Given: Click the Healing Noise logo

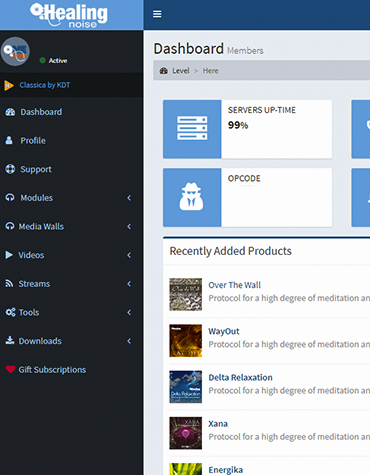Looking at the screenshot, I should coord(69,15).
